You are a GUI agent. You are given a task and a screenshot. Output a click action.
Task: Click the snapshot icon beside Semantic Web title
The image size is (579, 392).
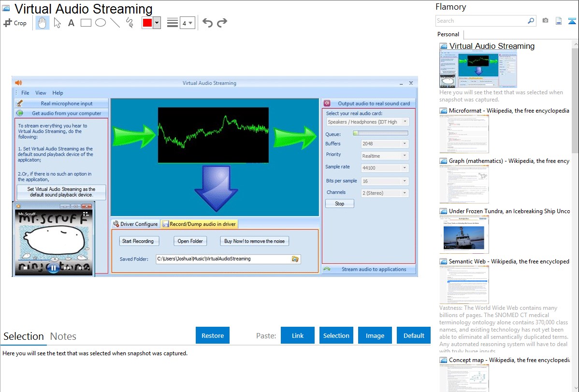(443, 261)
